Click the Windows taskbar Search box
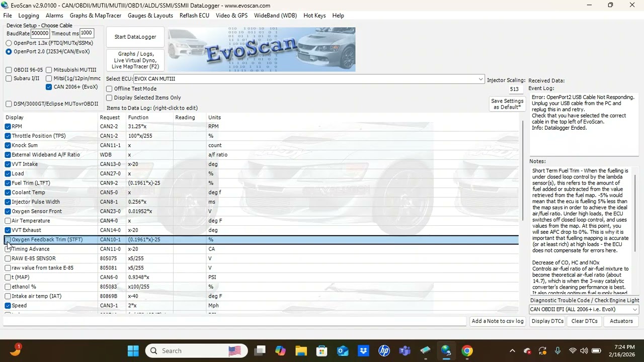644x362 pixels. click(196, 350)
